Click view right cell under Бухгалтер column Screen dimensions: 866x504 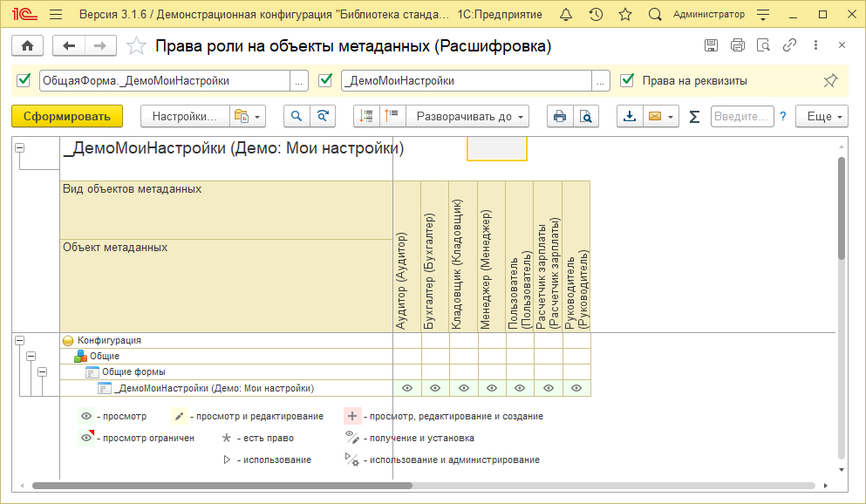[435, 388]
